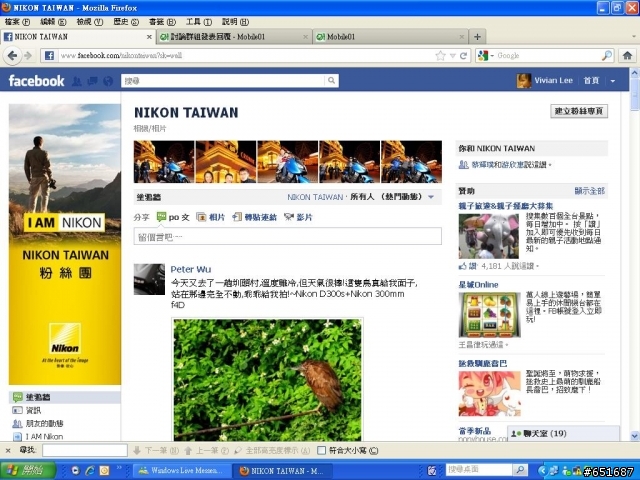Click the 留個言吧 comment input box
Screen dimensions: 640x480
(288, 236)
